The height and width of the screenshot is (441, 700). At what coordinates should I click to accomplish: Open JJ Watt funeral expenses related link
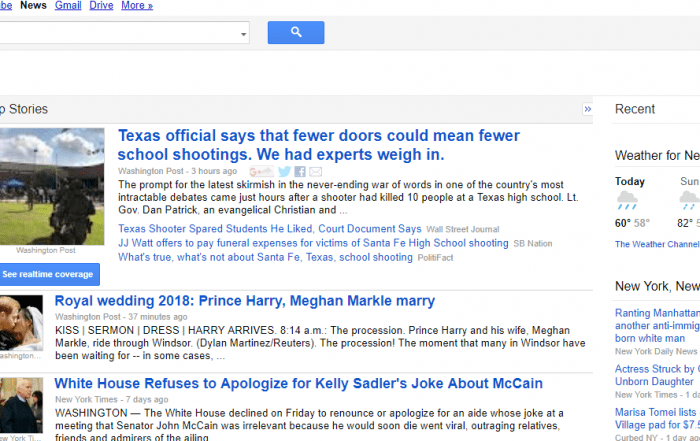[x=313, y=243]
